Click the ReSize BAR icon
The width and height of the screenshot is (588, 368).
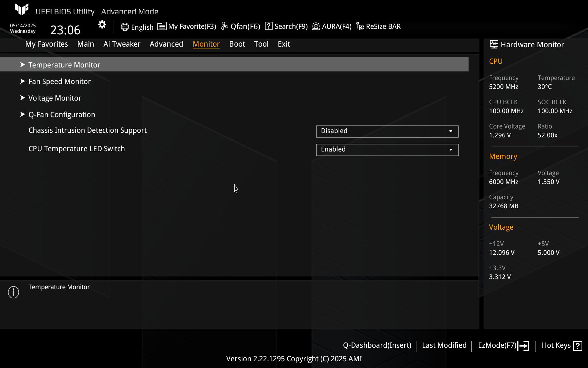[360, 26]
